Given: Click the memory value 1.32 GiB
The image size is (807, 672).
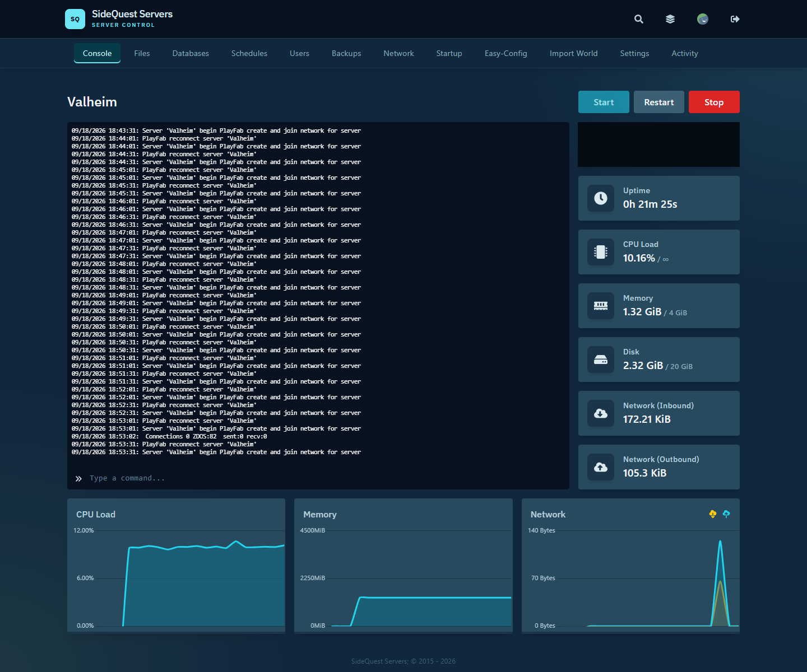Looking at the screenshot, I should (x=642, y=312).
